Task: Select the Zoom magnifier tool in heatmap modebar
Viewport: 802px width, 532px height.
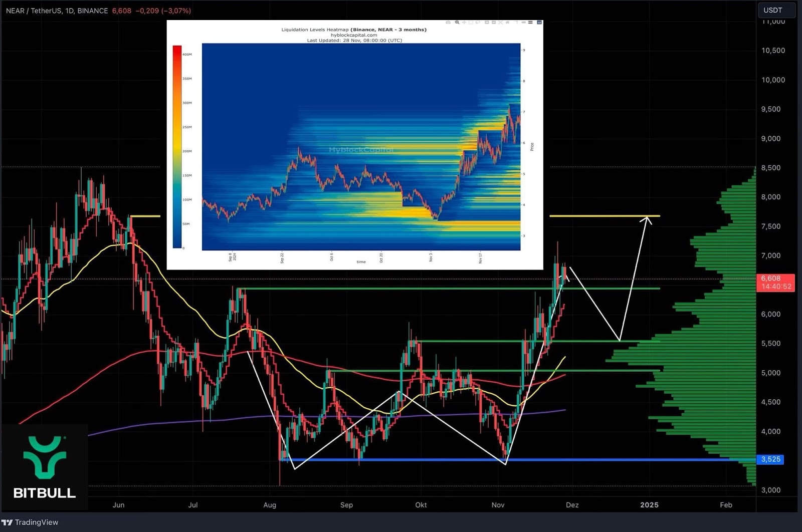Action: pyautogui.click(x=457, y=23)
